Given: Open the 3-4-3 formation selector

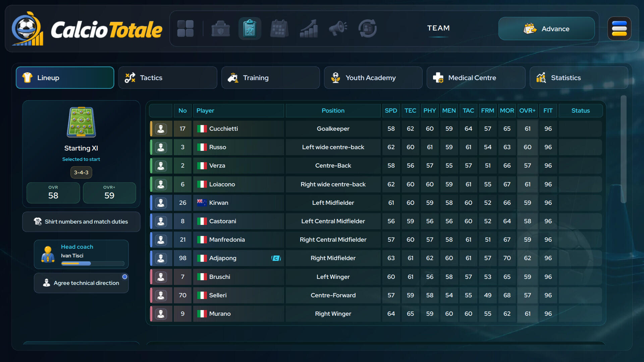Looking at the screenshot, I should pyautogui.click(x=81, y=173).
